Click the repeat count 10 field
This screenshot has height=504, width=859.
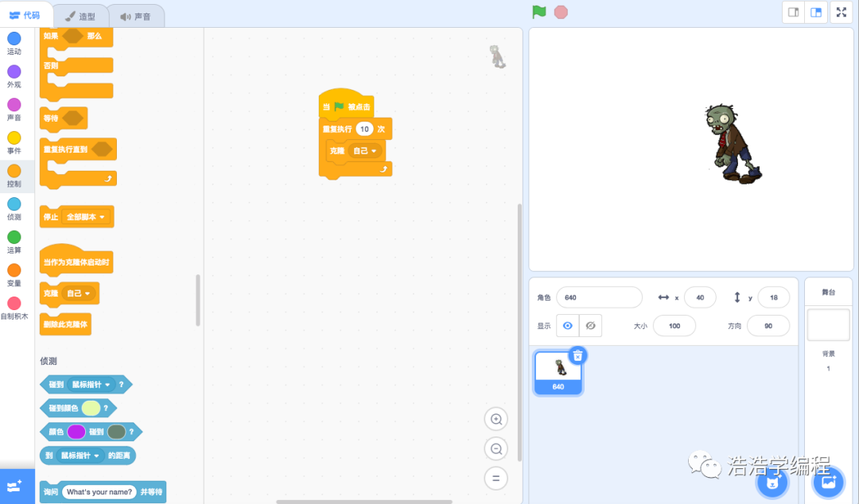[364, 130]
